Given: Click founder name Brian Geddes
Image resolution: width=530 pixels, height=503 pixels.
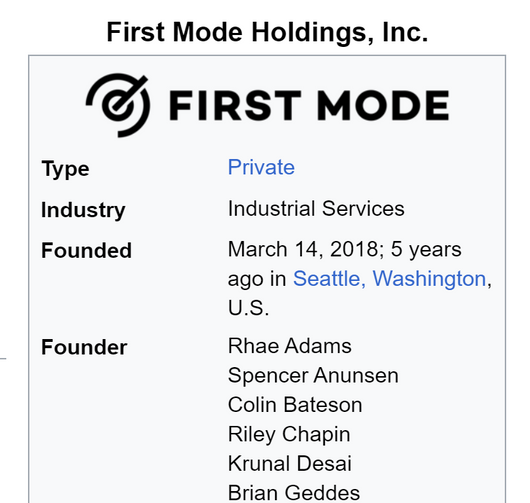Looking at the screenshot, I should pos(294,493).
